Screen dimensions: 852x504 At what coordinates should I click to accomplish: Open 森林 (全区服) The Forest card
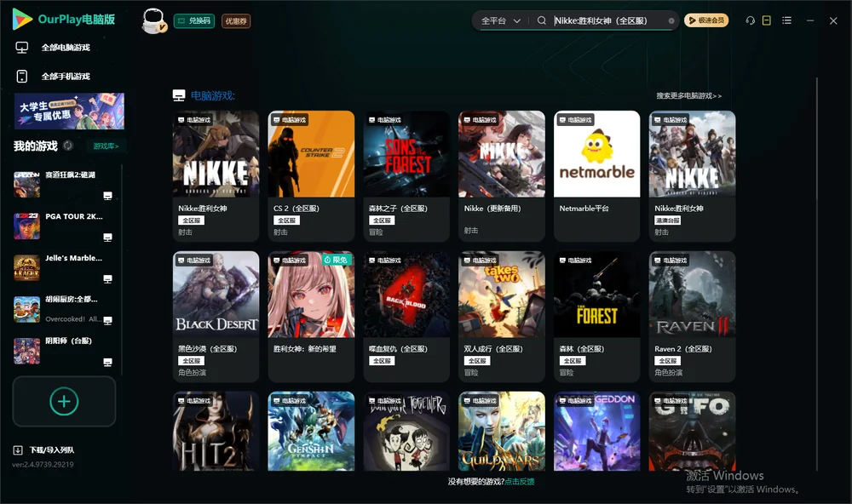[x=596, y=317]
